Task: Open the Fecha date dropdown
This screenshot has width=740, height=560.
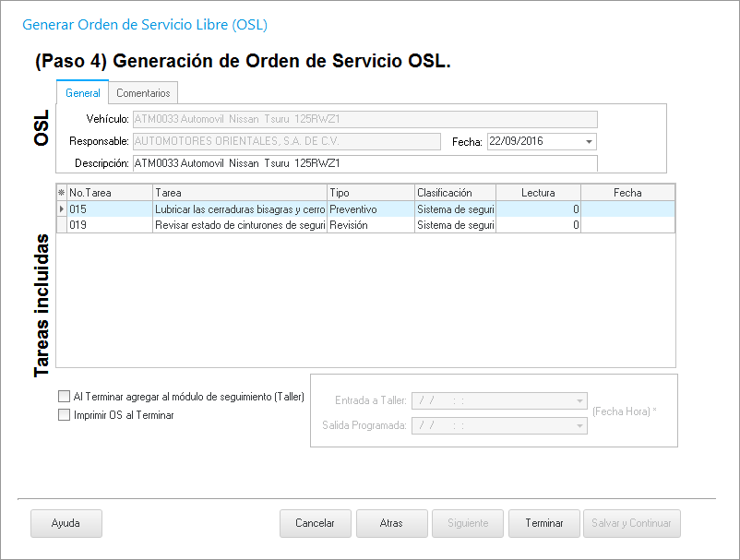Action: click(x=589, y=142)
